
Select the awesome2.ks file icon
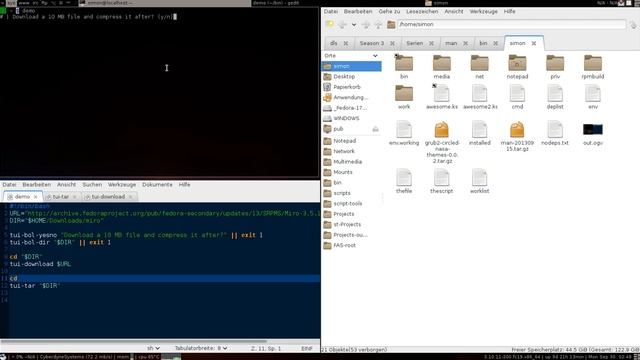[479, 93]
